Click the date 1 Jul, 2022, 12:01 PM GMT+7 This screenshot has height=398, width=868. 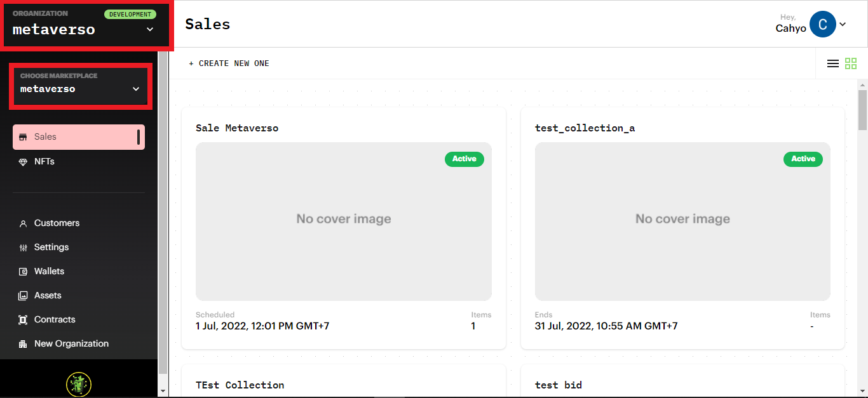pos(262,326)
